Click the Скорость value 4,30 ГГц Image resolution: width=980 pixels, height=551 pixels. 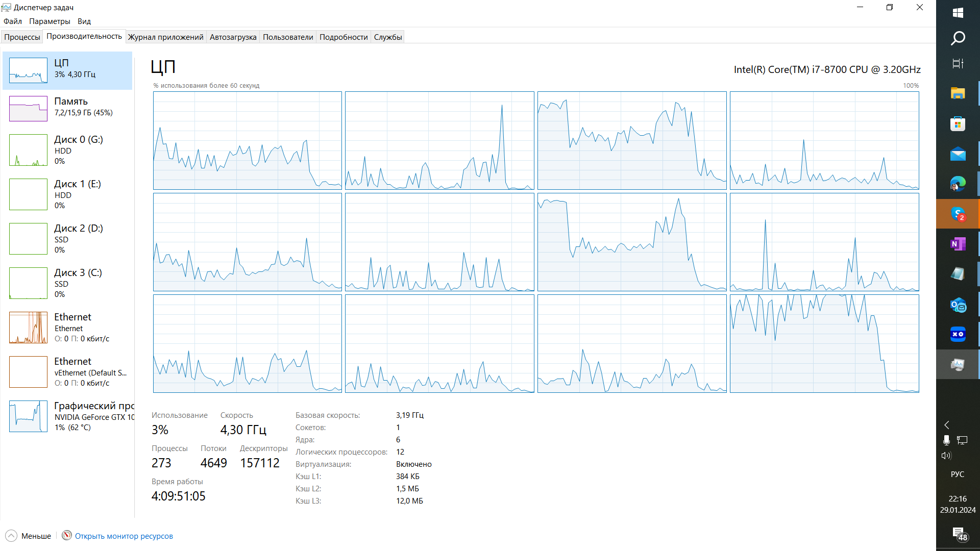243,430
